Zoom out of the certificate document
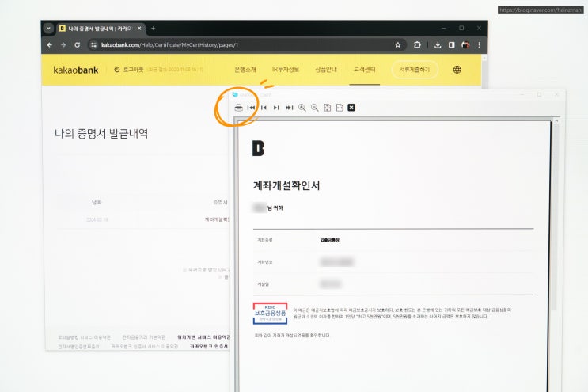588x392 pixels. pos(315,108)
